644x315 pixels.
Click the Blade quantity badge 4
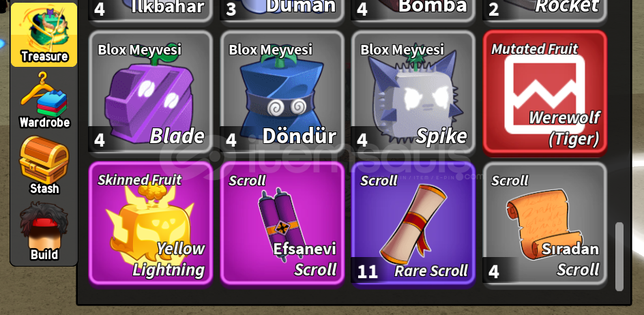[100, 140]
